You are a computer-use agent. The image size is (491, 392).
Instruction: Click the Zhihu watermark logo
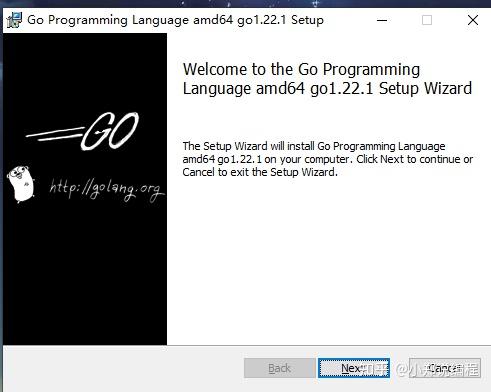[375, 369]
